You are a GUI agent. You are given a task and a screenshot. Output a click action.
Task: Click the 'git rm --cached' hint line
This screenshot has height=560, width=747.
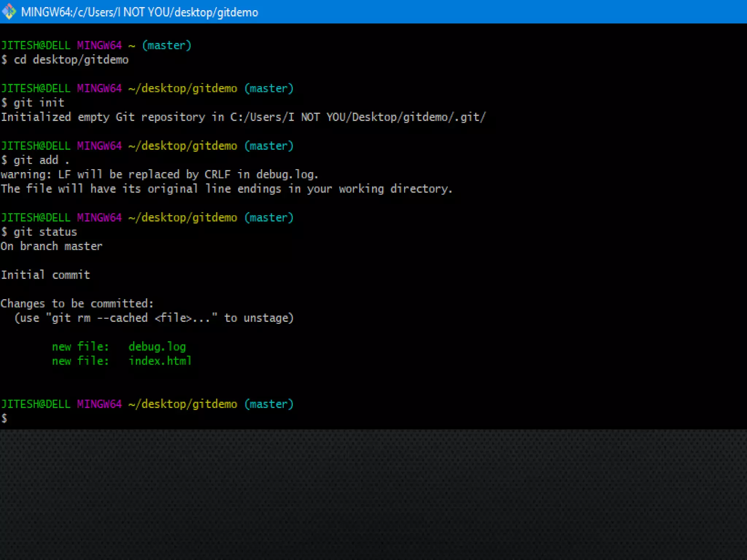(x=154, y=318)
